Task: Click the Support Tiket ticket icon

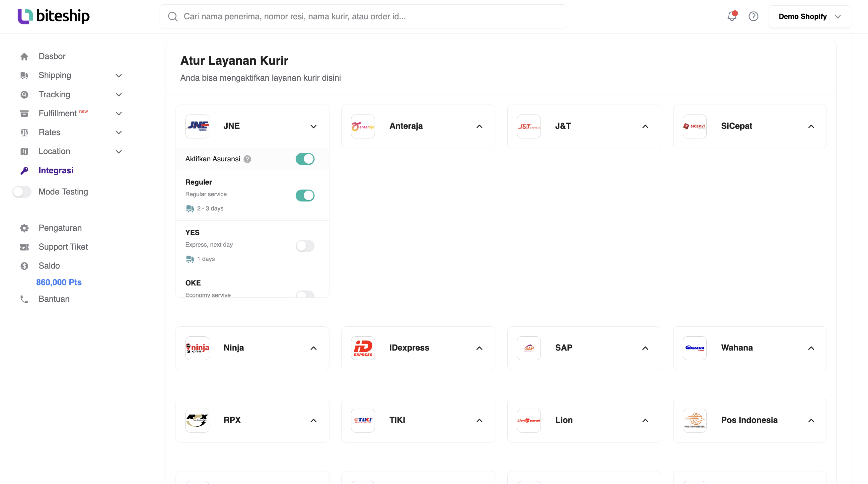Action: click(24, 247)
